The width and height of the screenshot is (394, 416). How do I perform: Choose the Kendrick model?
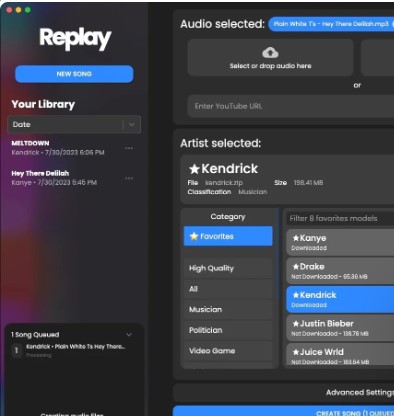click(340, 299)
